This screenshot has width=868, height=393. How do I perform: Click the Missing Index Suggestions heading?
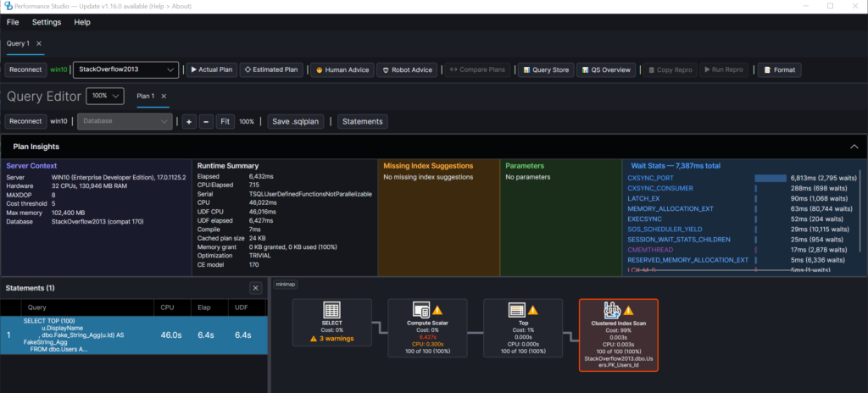point(428,165)
